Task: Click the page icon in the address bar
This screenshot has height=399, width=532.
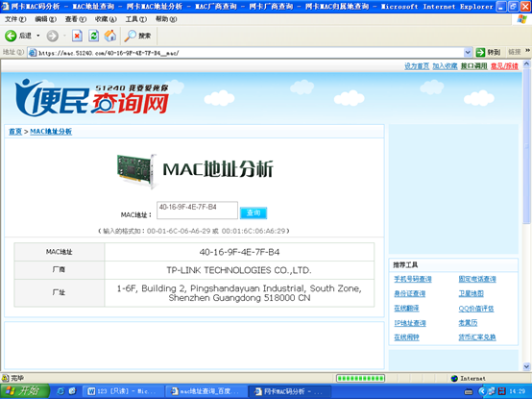Action: click(x=33, y=53)
